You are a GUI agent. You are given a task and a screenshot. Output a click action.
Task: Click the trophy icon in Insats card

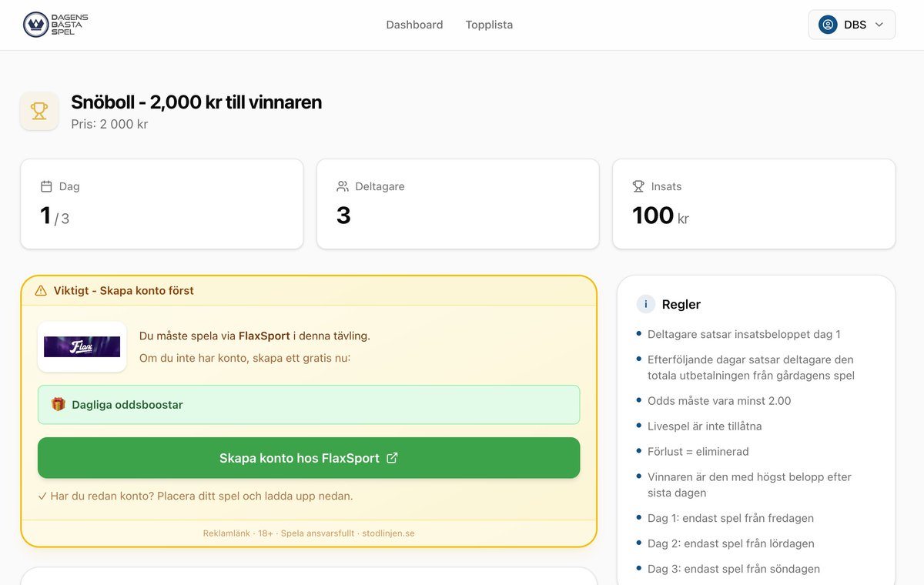(x=638, y=186)
